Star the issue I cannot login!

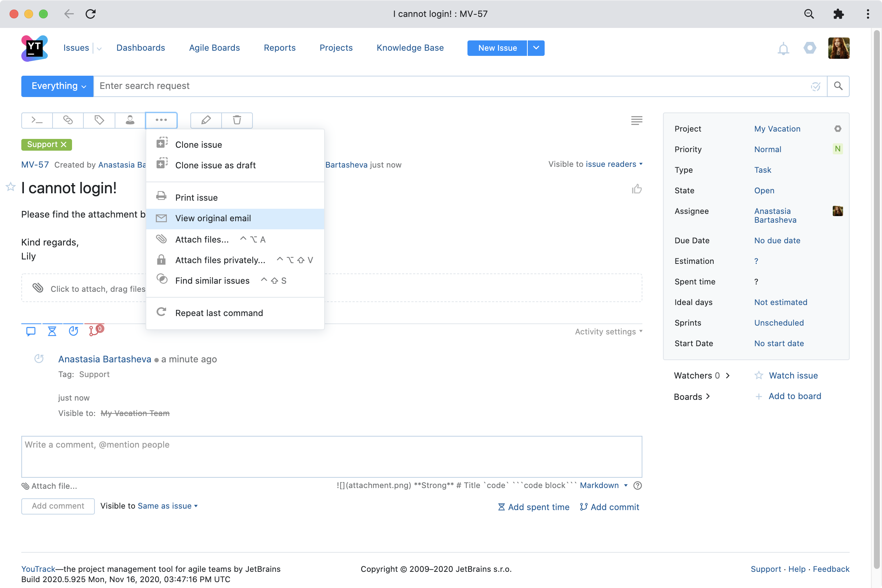(x=11, y=186)
